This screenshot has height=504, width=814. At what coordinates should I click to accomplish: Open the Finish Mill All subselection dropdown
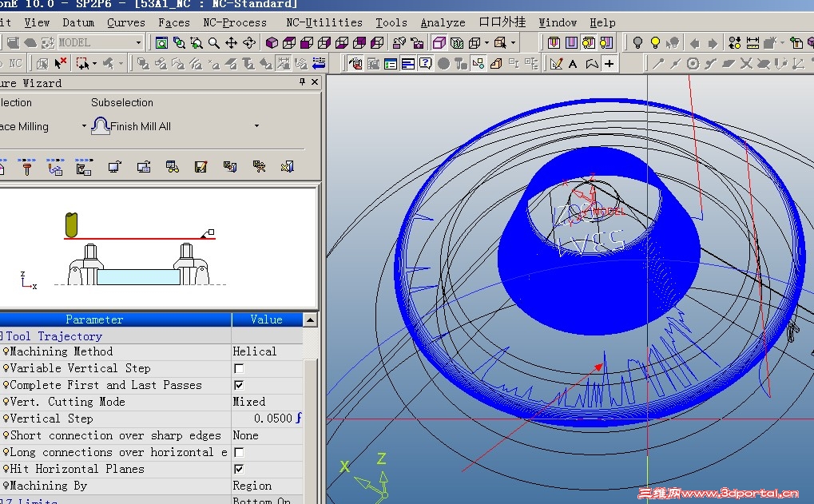click(256, 126)
